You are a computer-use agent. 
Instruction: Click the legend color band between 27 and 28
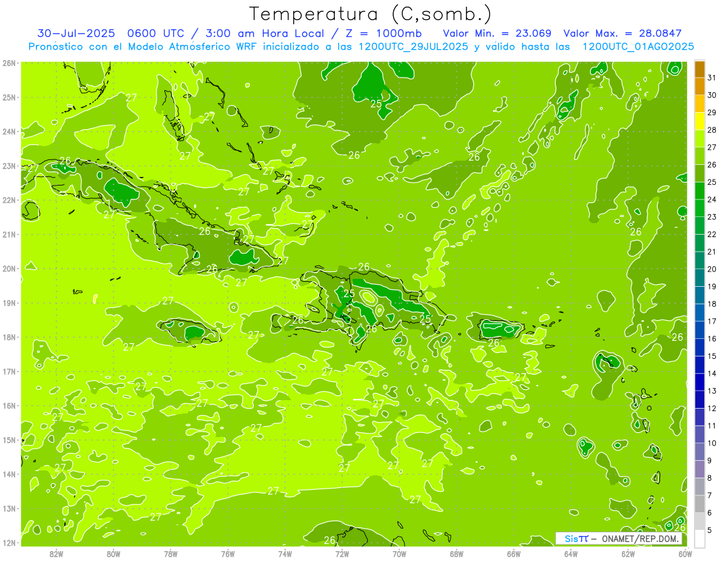click(699, 139)
